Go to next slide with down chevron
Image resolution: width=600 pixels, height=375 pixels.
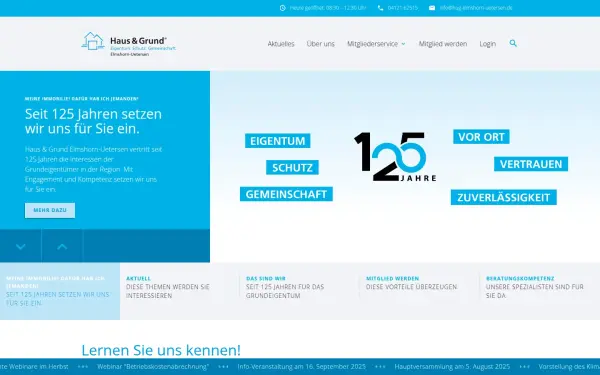[x=21, y=246]
